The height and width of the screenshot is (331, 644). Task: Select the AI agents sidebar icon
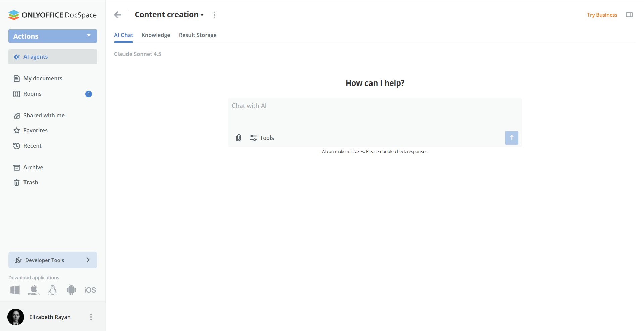(x=17, y=57)
